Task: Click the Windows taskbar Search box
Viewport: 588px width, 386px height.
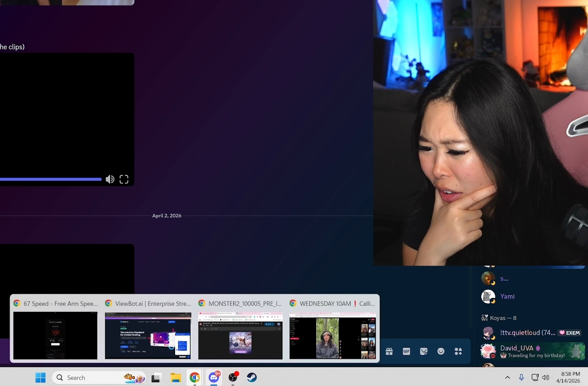Action: [99, 378]
